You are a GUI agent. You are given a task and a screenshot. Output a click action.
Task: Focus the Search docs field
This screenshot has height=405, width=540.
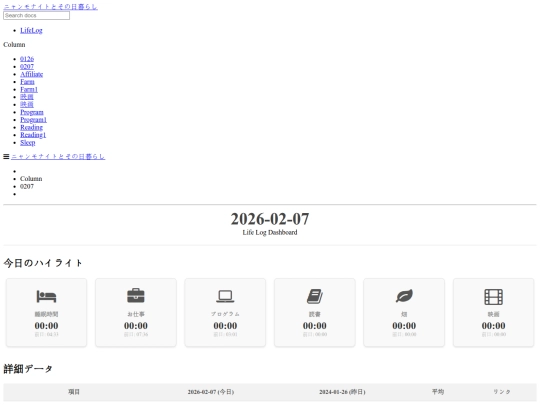[37, 15]
